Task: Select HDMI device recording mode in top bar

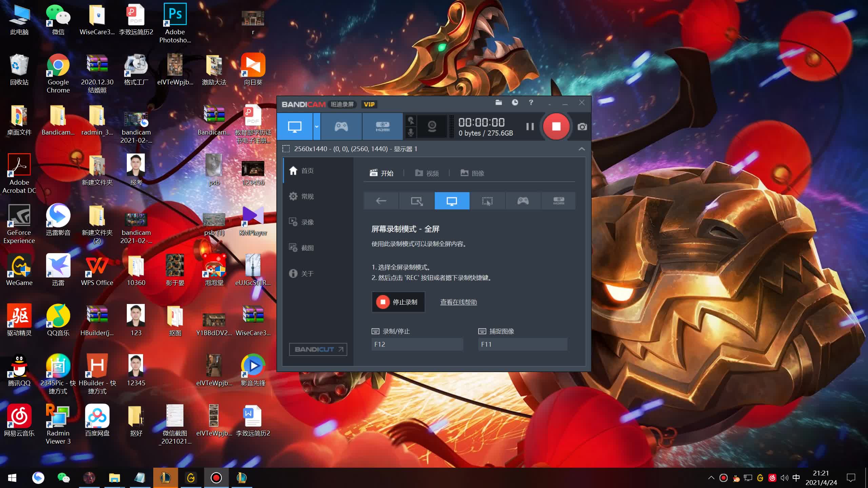Action: (x=382, y=126)
